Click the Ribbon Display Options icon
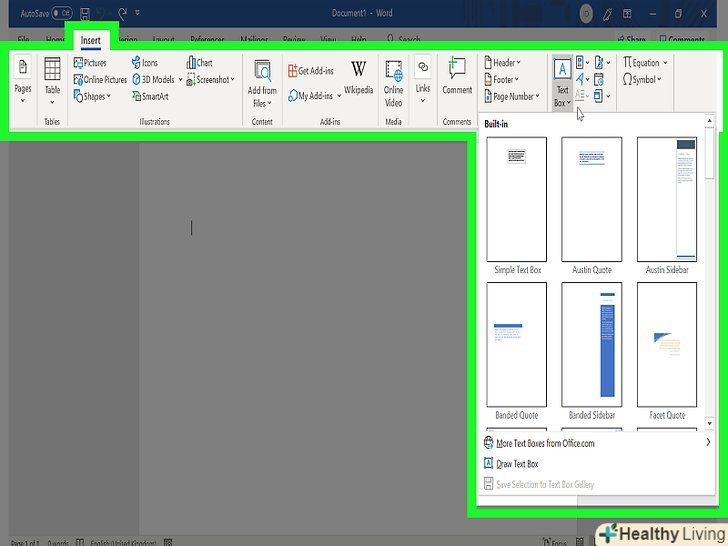Screen dimensions: 728x546 click(x=627, y=13)
